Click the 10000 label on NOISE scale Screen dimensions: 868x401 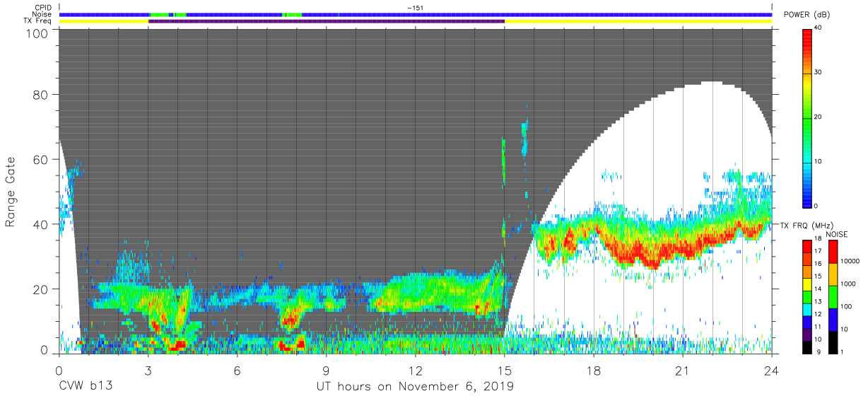point(852,262)
